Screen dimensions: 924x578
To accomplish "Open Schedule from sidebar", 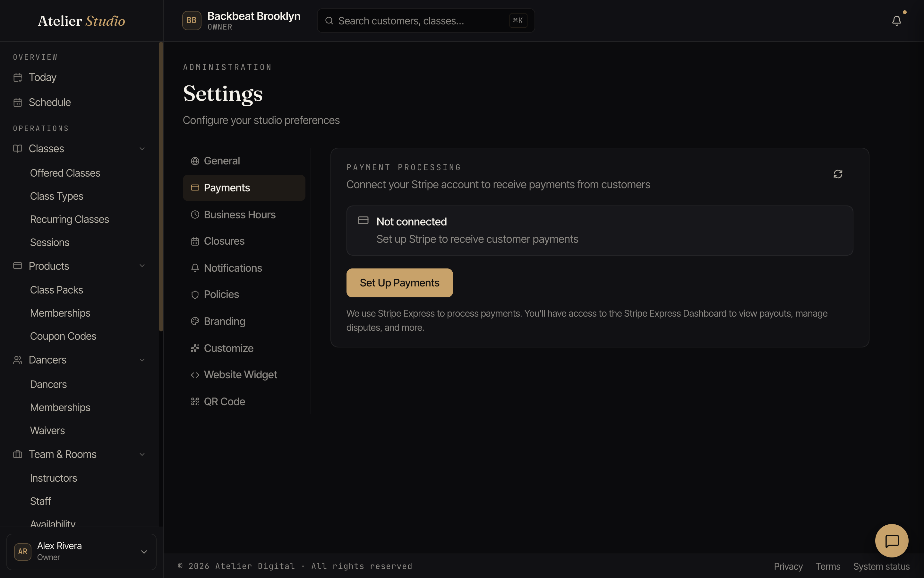I will point(80,102).
